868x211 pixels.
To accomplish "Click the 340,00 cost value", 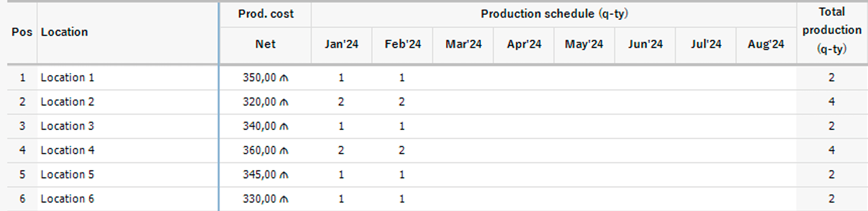I will 259,126.
